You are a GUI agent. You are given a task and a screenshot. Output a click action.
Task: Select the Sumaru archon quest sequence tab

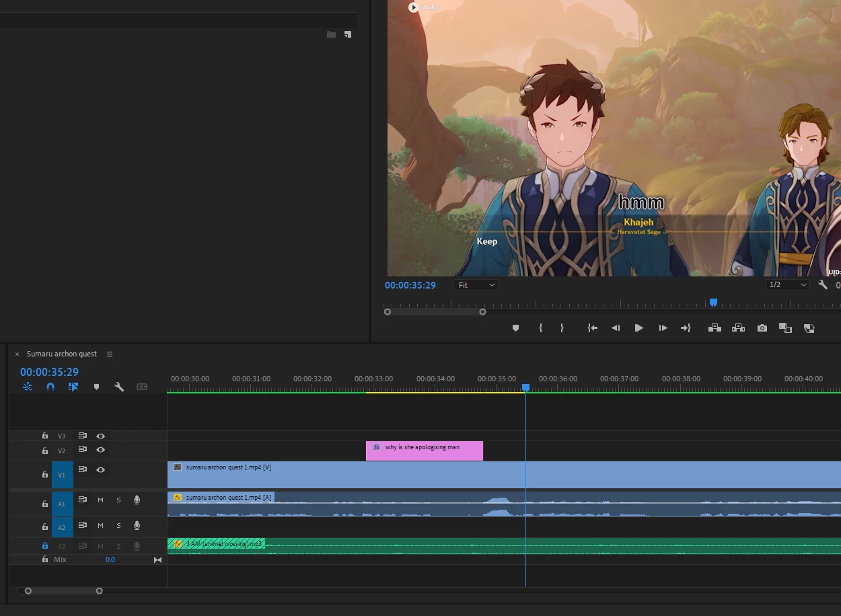coord(62,354)
